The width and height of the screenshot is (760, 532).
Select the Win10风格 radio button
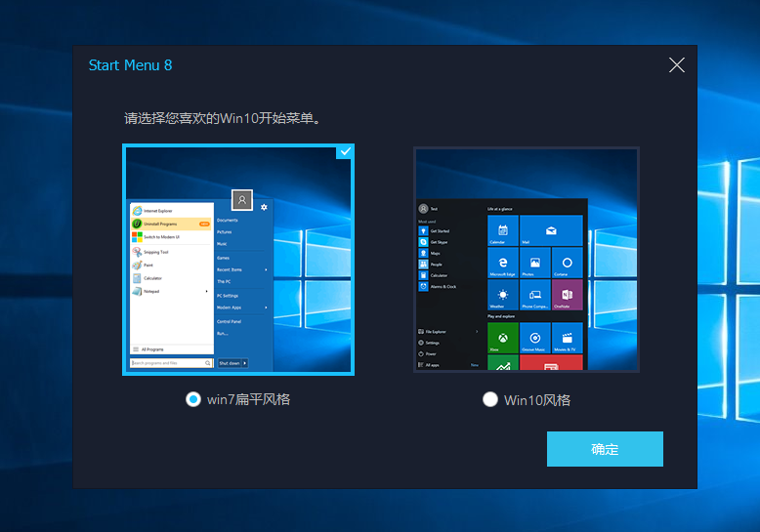(x=490, y=399)
